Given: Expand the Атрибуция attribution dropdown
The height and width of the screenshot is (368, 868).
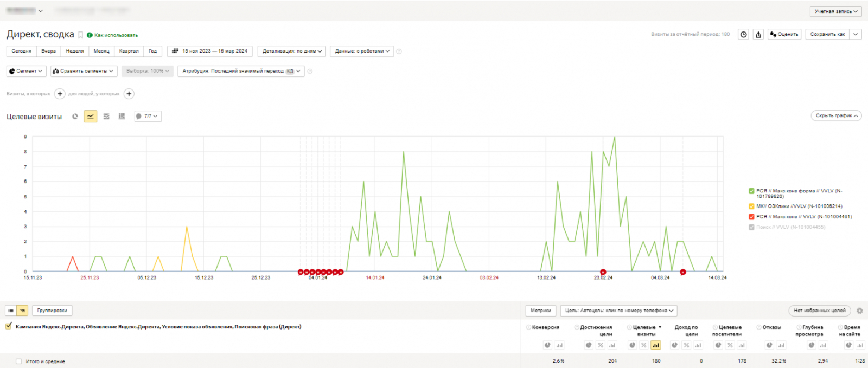Looking at the screenshot, I should [241, 71].
